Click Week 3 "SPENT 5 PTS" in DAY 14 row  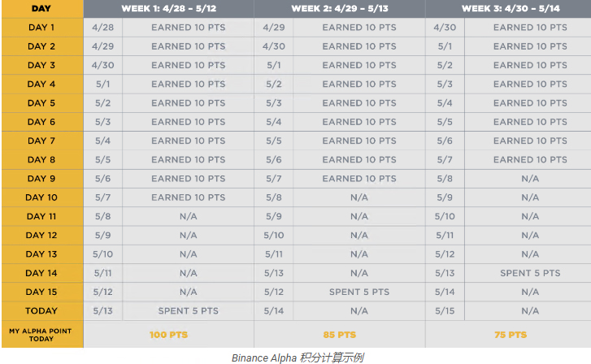[x=530, y=273]
